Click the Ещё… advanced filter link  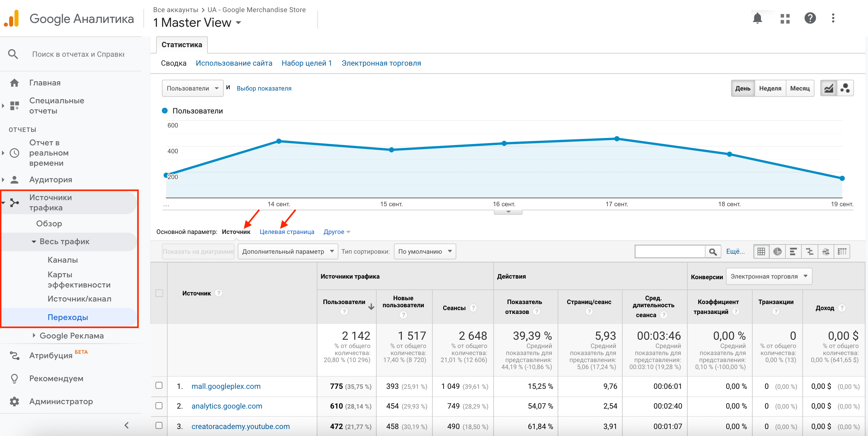coord(735,251)
